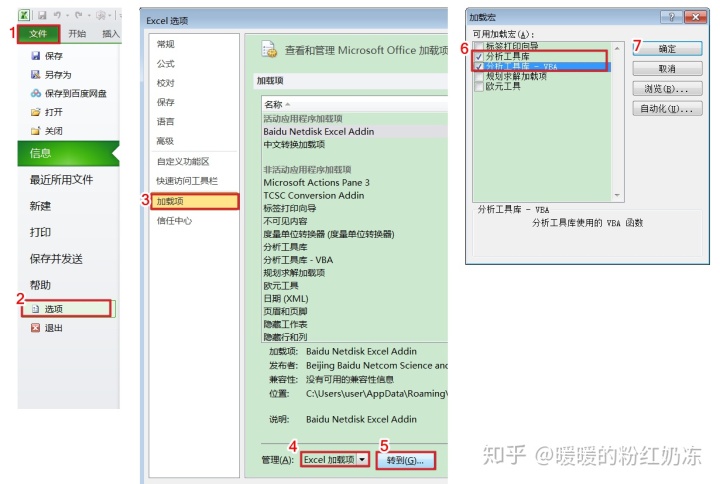
Task: Click the 加载宏 list scrollbar up arrow
Action: click(x=617, y=48)
